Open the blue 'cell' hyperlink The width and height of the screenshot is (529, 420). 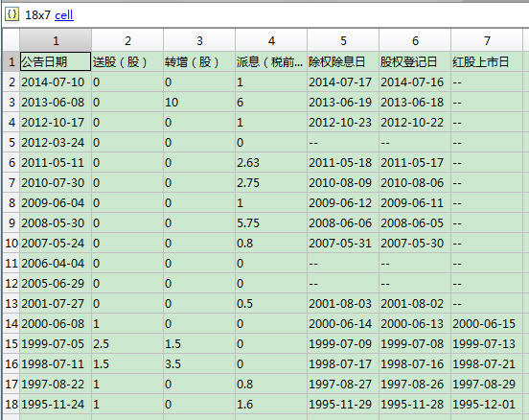coord(64,14)
